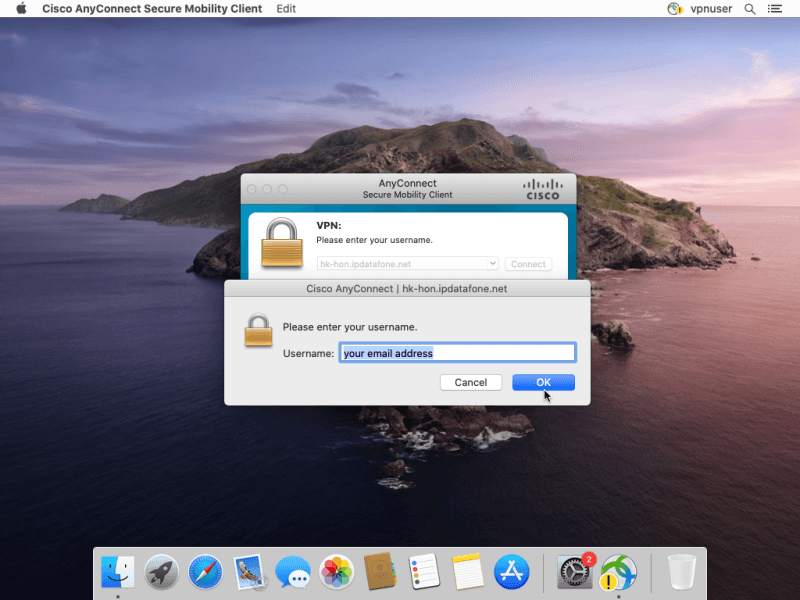Click Cisco AnyConnect dock icon
This screenshot has width=800, height=600.
618,573
